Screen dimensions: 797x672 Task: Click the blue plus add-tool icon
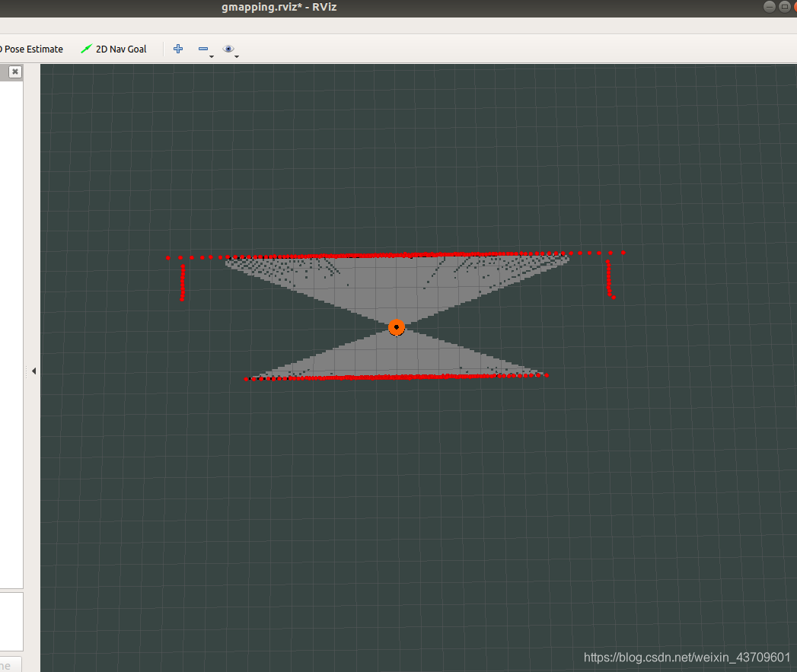[x=178, y=49]
